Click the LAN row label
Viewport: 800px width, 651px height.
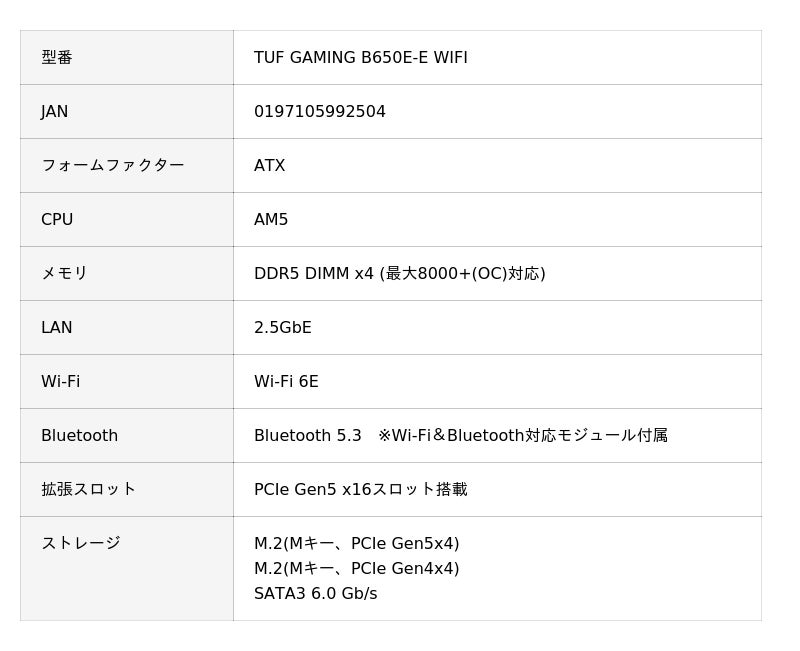click(x=57, y=328)
